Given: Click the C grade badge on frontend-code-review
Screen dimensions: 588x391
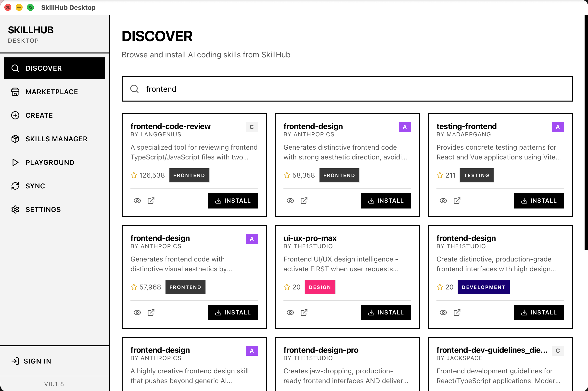Looking at the screenshot, I should click(x=252, y=127).
